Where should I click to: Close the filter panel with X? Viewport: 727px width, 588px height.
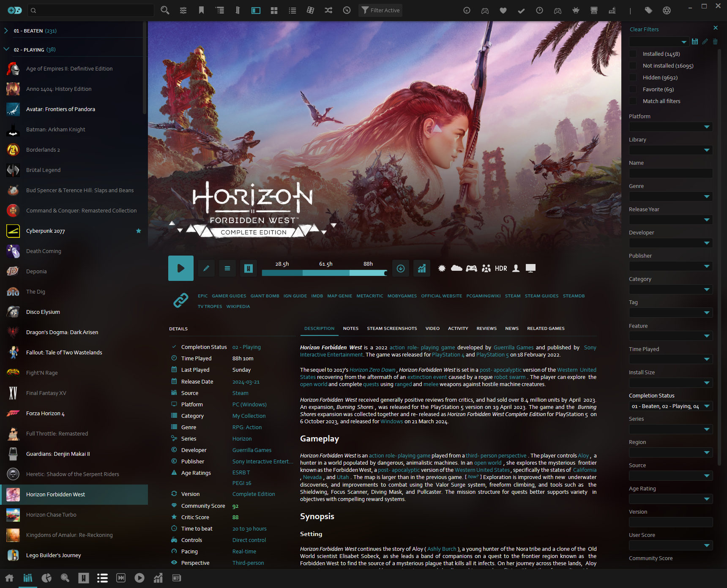tap(716, 28)
